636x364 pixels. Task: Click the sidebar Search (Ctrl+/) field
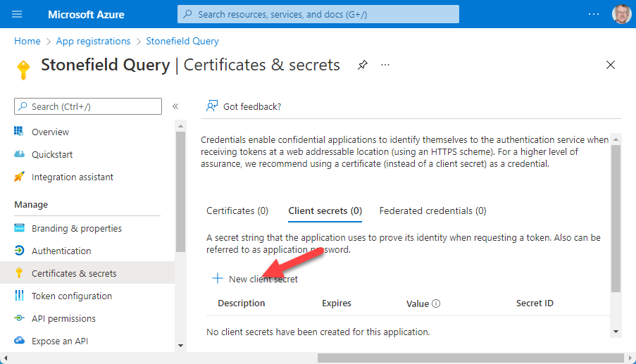pos(88,106)
